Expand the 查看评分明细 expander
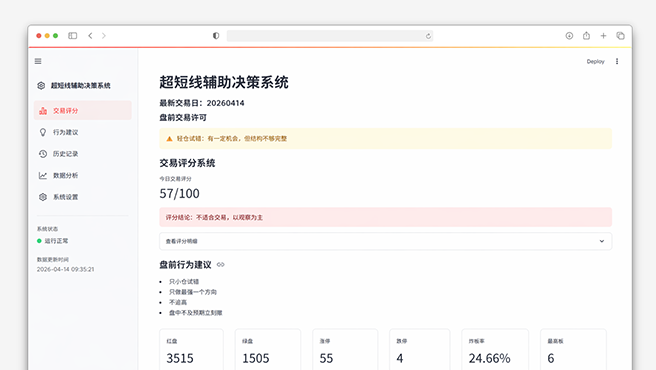This screenshot has height=370, width=656. point(385,241)
